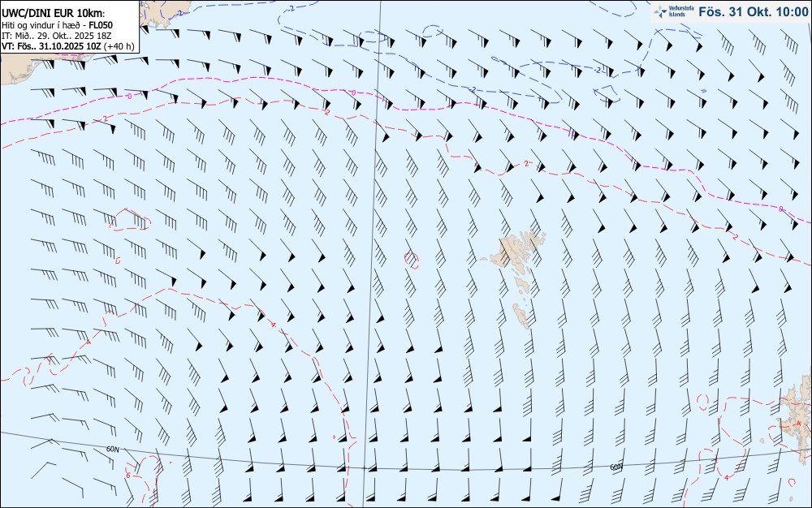Image resolution: width=812 pixels, height=508 pixels.
Task: Click the 'UWC/DINI EUR 10km:' title
Action: click(53, 14)
